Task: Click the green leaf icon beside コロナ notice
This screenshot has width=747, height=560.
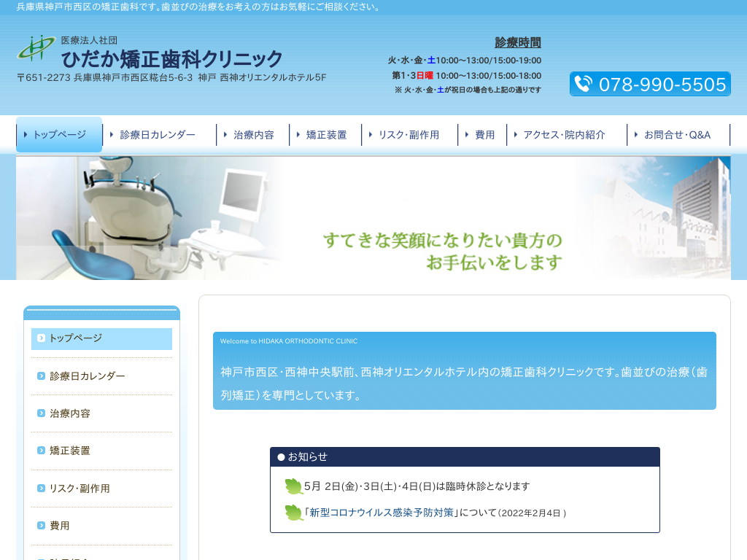Action: (x=293, y=513)
